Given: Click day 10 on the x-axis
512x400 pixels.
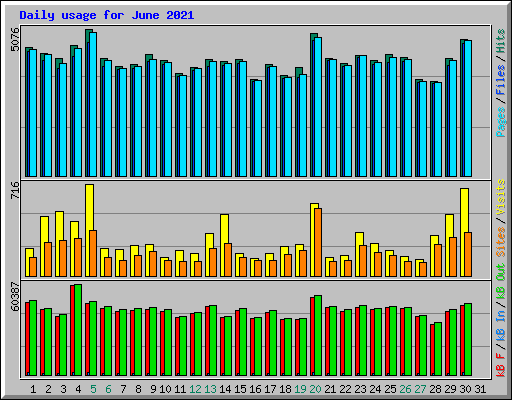Looking at the screenshot, I should 165,389.
